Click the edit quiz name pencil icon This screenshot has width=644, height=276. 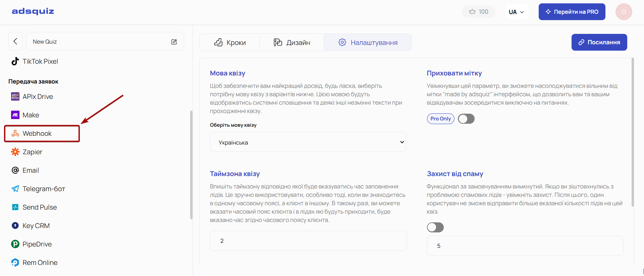[x=174, y=42]
